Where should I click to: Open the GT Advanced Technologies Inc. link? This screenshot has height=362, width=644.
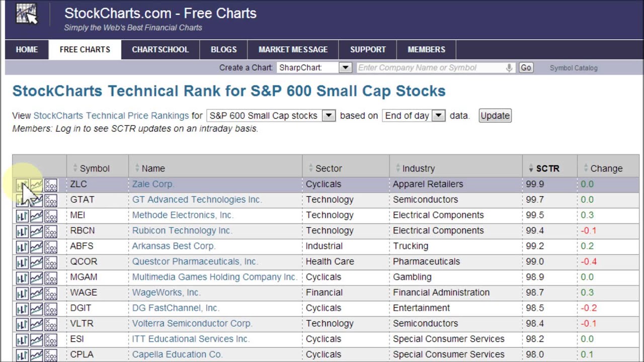coord(197,200)
